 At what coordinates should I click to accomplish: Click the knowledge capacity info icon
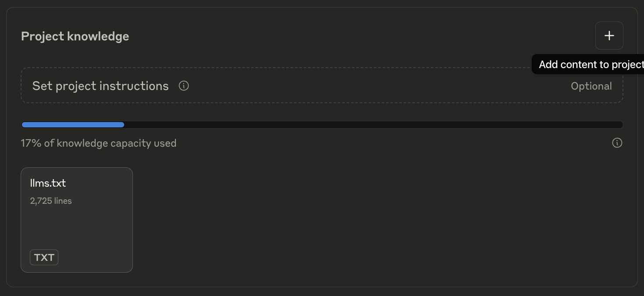click(x=617, y=143)
